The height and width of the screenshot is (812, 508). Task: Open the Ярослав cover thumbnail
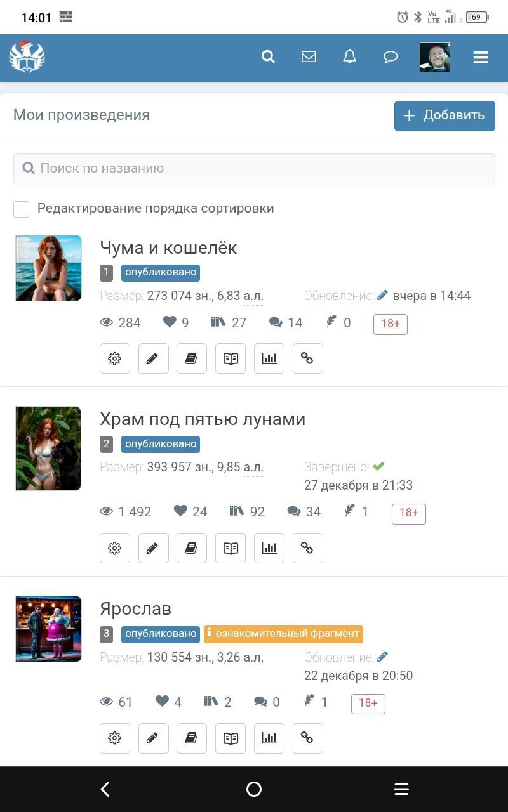[48, 629]
